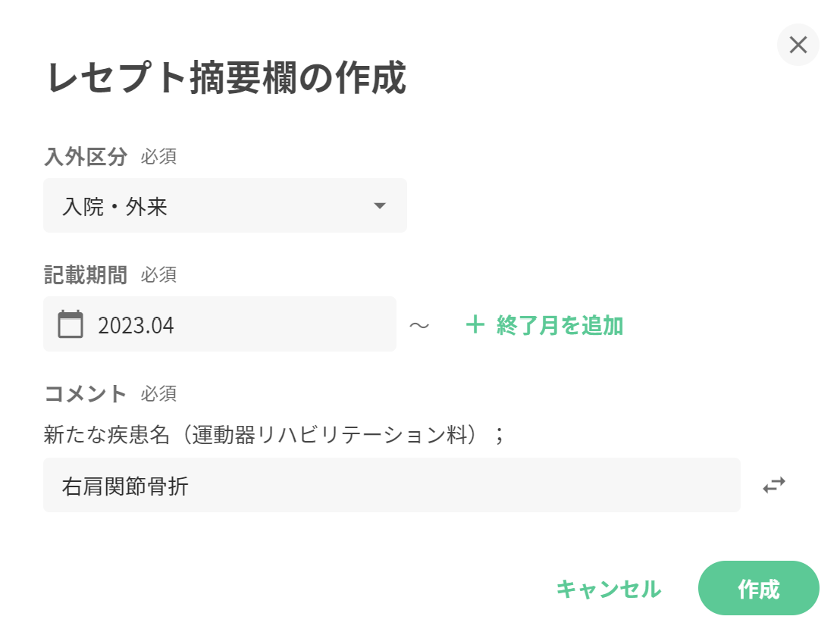The image size is (840, 635).
Task: Click the コメント field label
Action: click(x=86, y=393)
